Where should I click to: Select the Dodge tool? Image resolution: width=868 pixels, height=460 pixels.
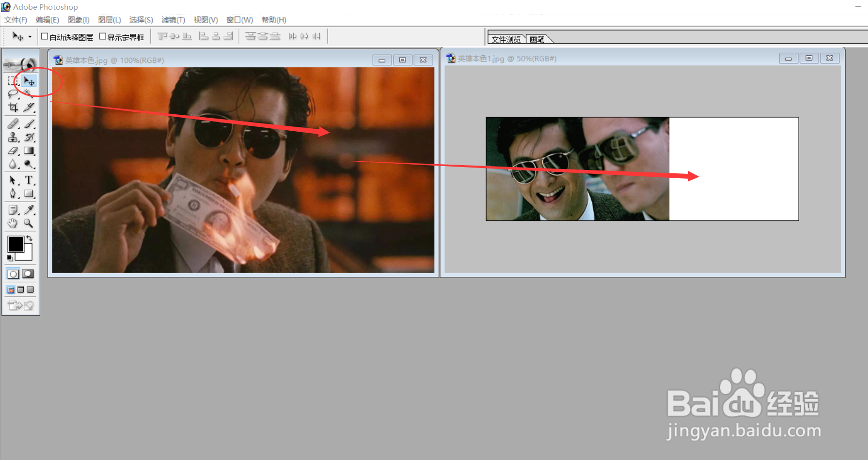click(29, 164)
